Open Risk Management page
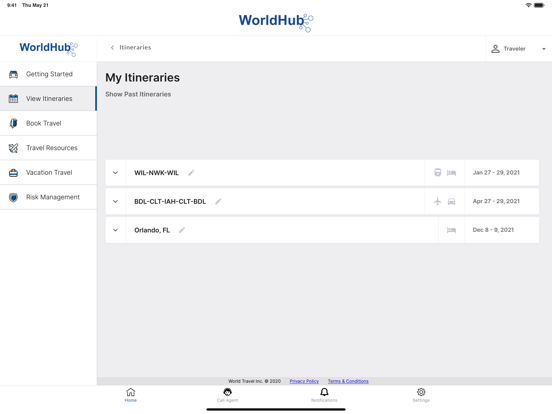This screenshot has height=414, width=552. coord(48,197)
